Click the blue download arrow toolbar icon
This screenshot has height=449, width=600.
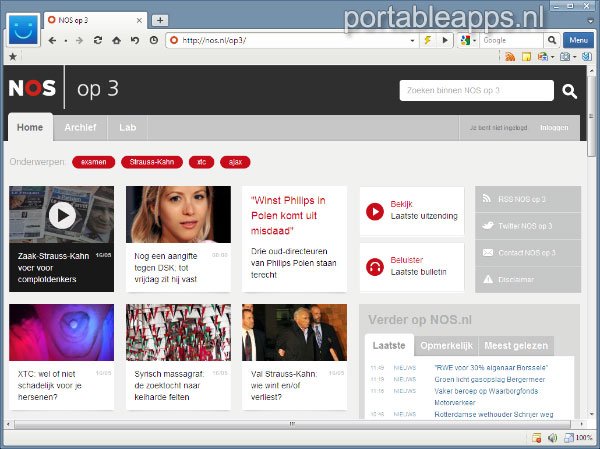click(x=587, y=57)
